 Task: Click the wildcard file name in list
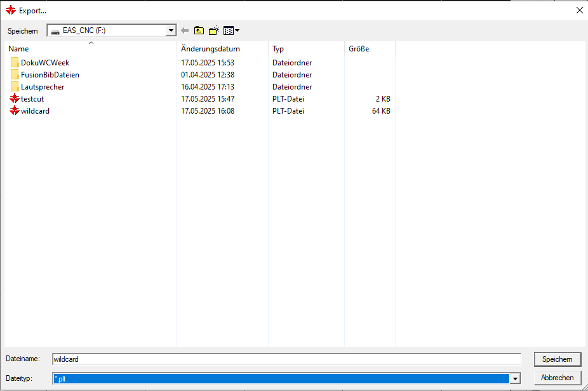(35, 110)
